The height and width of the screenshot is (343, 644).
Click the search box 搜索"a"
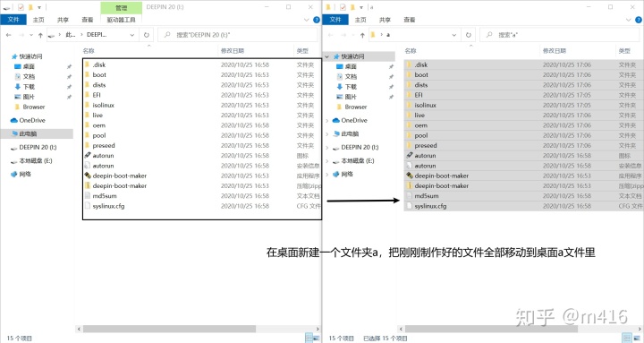pyautogui.click(x=560, y=35)
